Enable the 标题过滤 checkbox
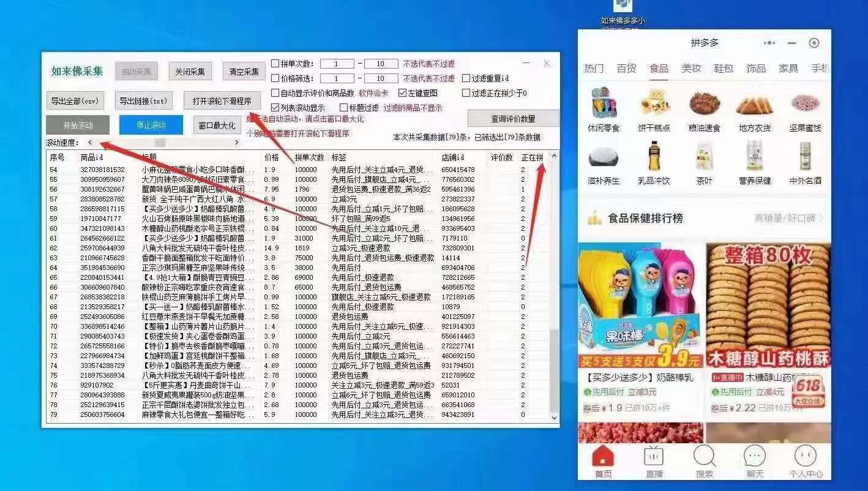The height and width of the screenshot is (491, 868). click(x=343, y=108)
